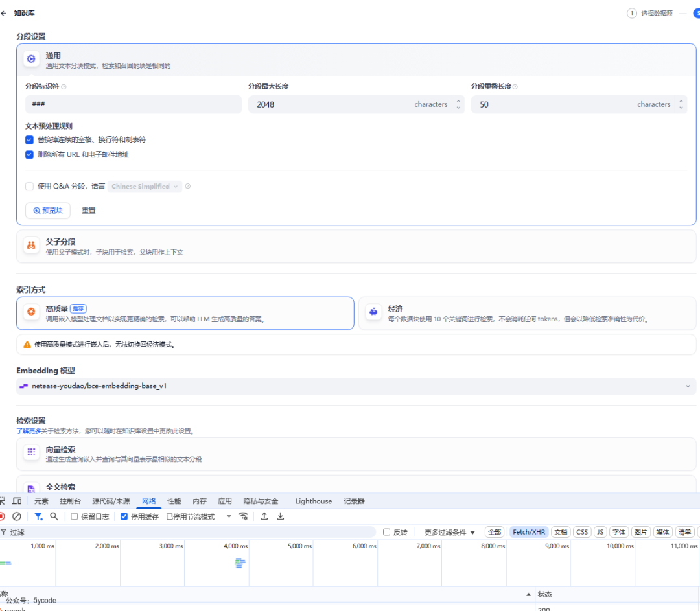Switch to the 控制台 tab
The height and width of the screenshot is (611, 700).
click(70, 501)
